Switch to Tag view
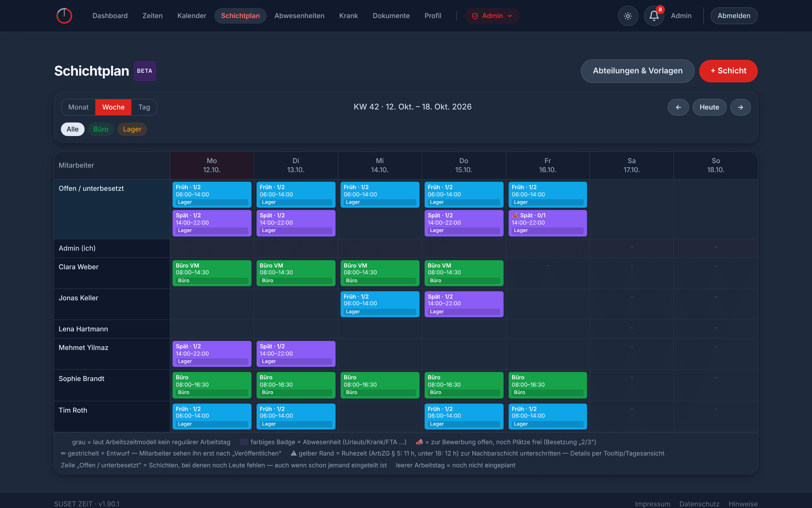 click(144, 107)
